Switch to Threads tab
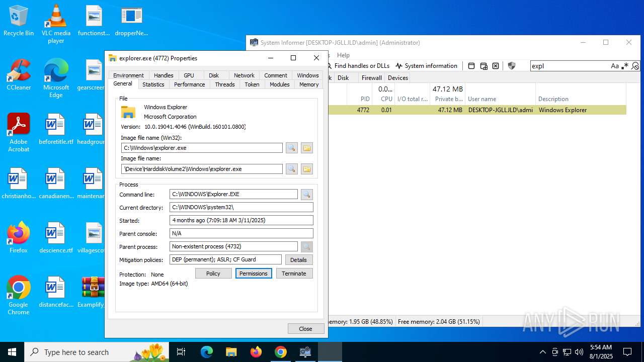This screenshot has width=644, height=362. [225, 84]
